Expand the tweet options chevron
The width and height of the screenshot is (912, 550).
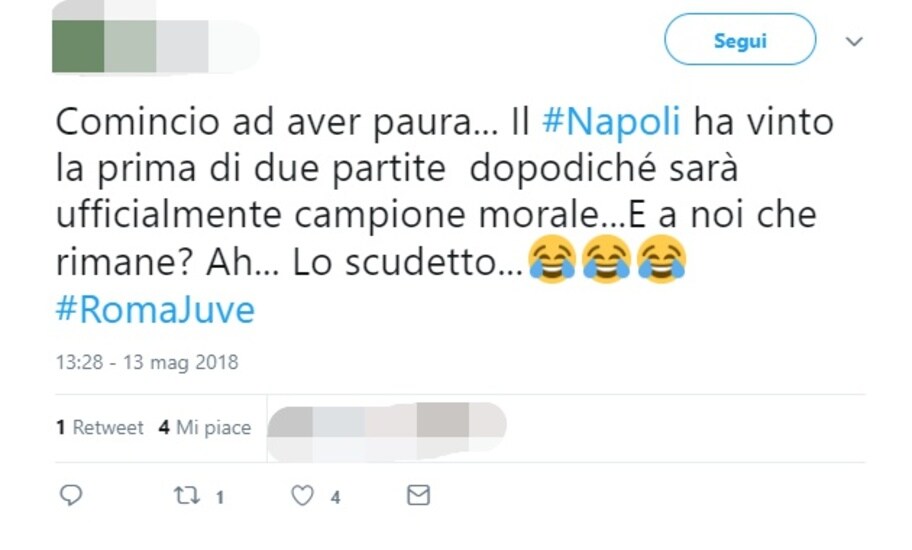click(854, 41)
